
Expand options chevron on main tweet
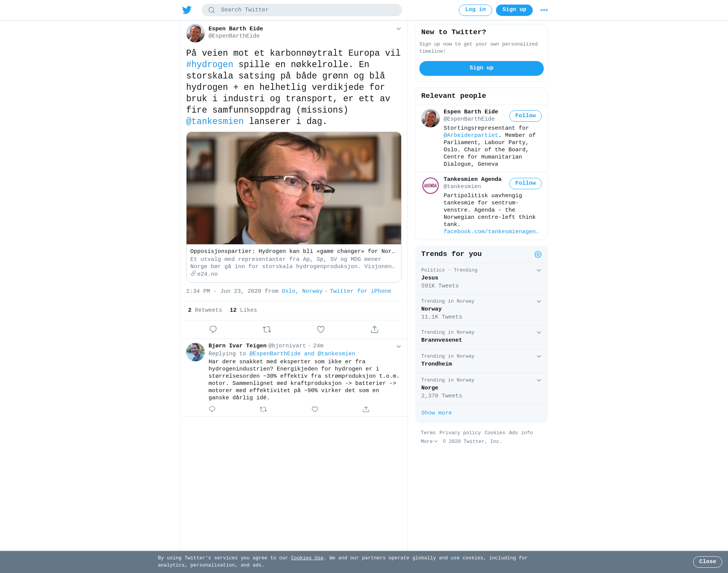399,29
